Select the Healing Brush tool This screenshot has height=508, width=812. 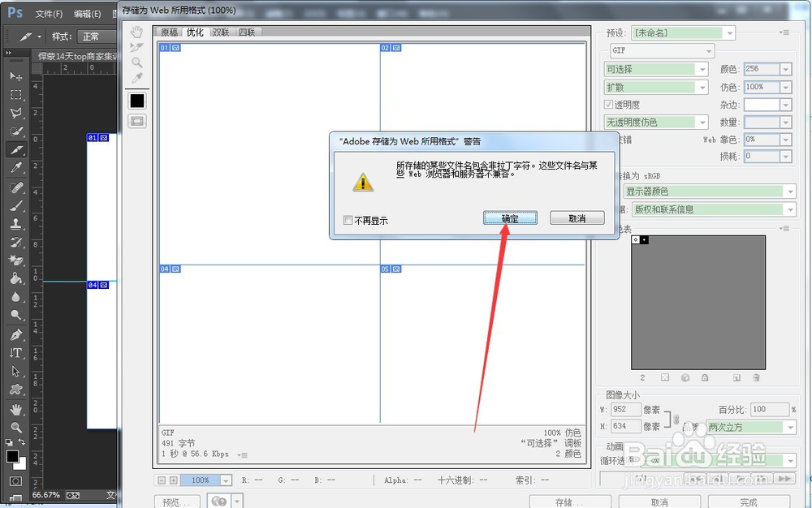click(x=16, y=187)
